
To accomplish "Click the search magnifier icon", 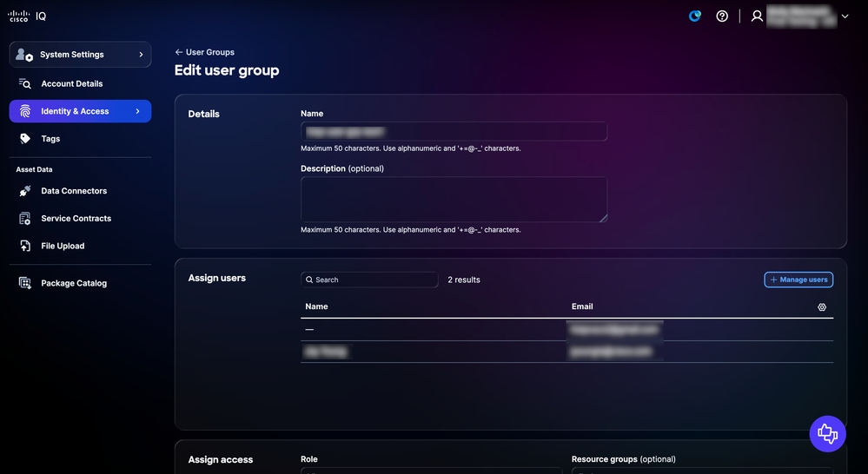I will tap(309, 280).
